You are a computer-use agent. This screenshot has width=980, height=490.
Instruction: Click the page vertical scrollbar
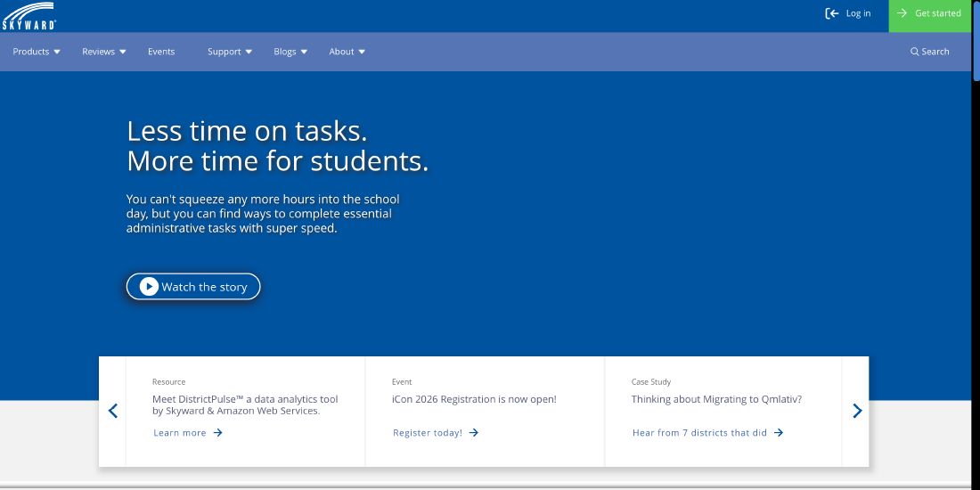point(976,267)
